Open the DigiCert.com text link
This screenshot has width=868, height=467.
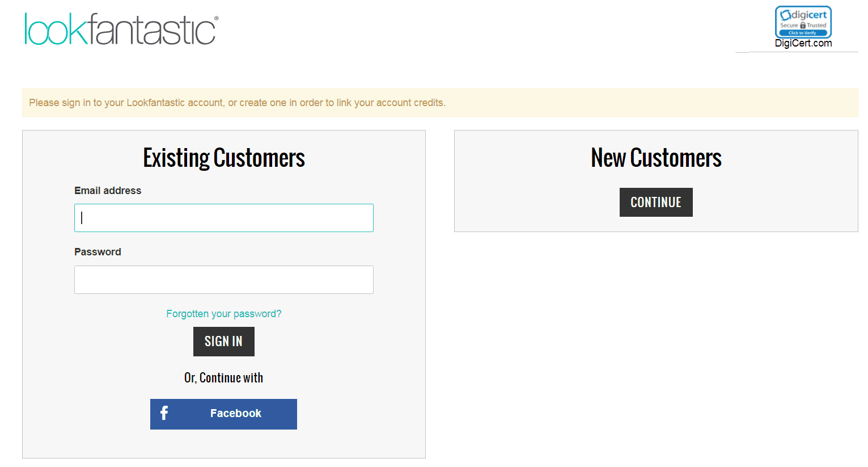[x=803, y=43]
